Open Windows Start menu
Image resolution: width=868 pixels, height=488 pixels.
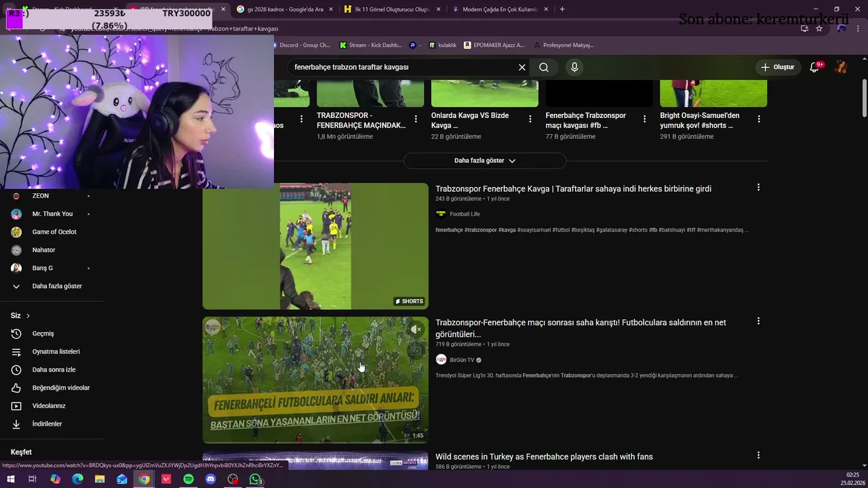click(x=11, y=479)
